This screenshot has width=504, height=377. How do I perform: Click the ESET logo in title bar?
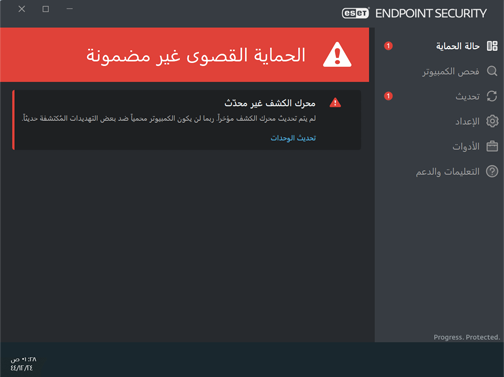[355, 13]
